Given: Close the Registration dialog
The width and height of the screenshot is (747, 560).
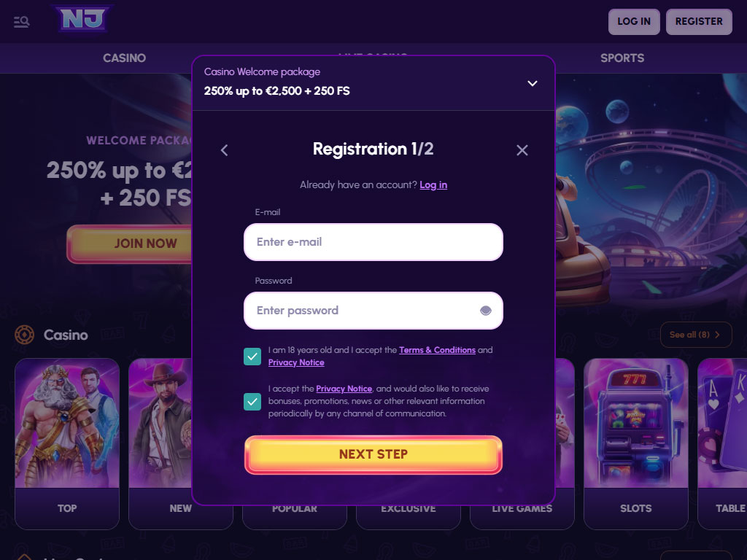Looking at the screenshot, I should click(522, 150).
